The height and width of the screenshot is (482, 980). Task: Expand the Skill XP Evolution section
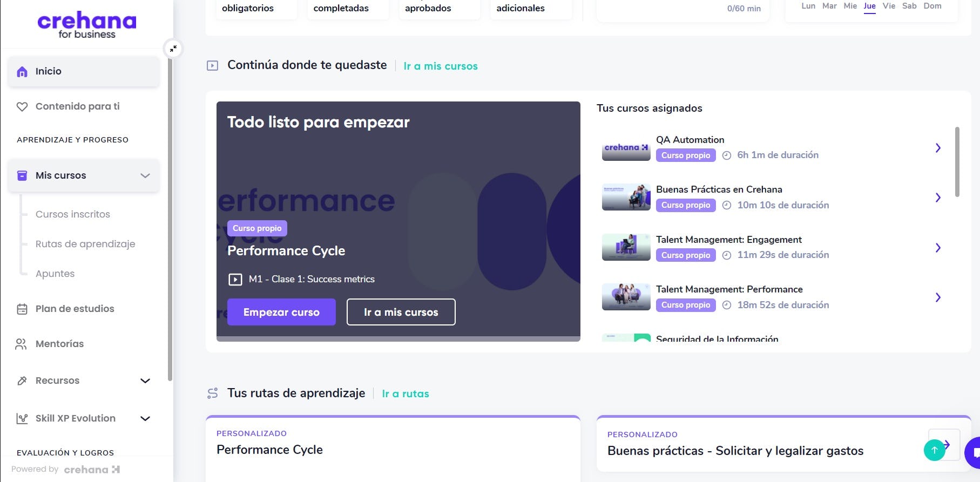click(145, 419)
